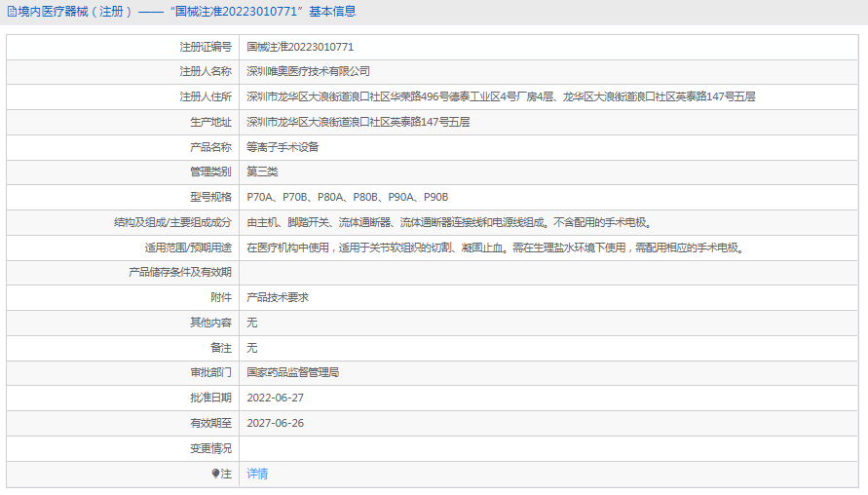Screen dimensions: 868x495
Task: Click the 注册证编号 row label
Action: tap(206, 47)
